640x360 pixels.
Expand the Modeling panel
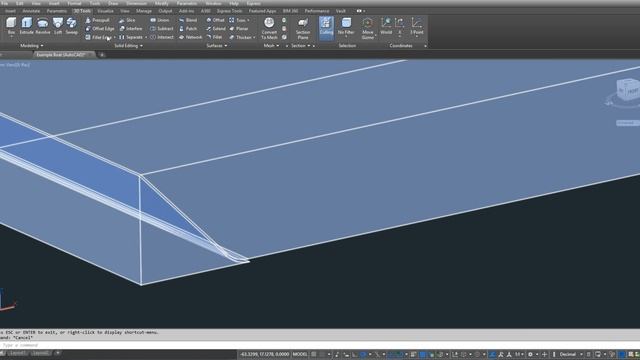(x=31, y=46)
